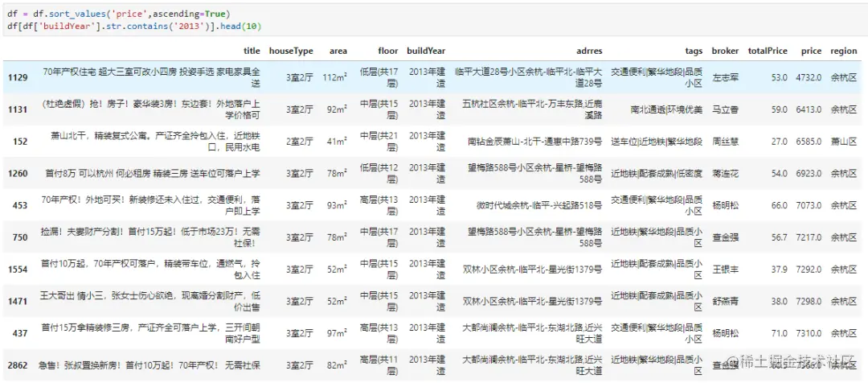868x383 pixels.
Task: Click the price cell 7073.0
Action: point(809,206)
